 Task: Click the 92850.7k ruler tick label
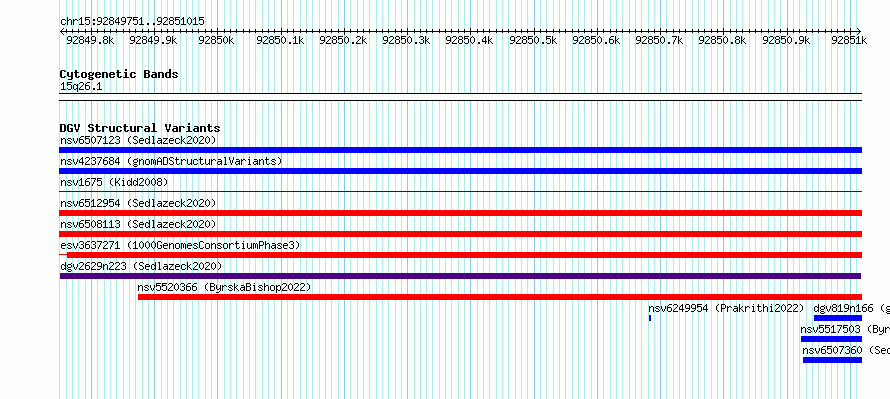pos(659,40)
